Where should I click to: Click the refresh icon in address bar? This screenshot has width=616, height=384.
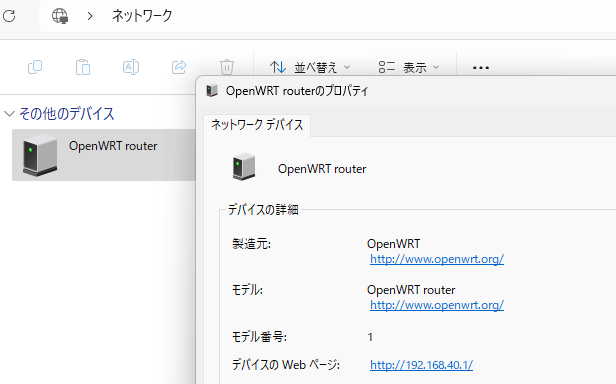click(x=9, y=16)
